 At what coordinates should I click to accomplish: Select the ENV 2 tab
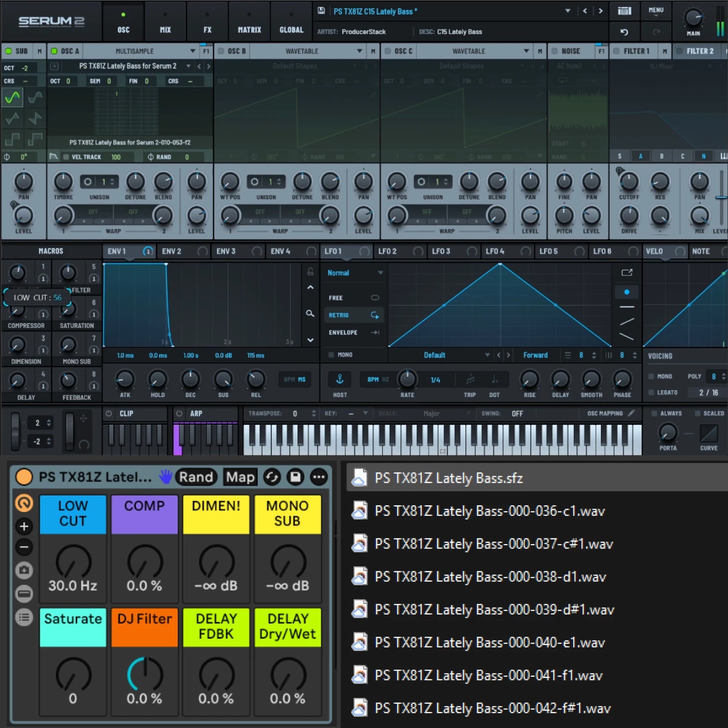(172, 251)
